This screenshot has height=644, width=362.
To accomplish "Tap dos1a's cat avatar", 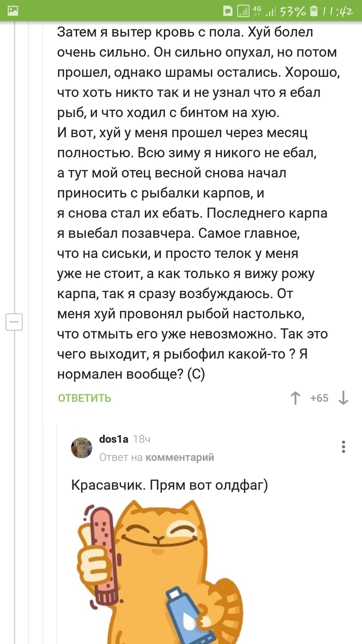I will (x=82, y=448).
